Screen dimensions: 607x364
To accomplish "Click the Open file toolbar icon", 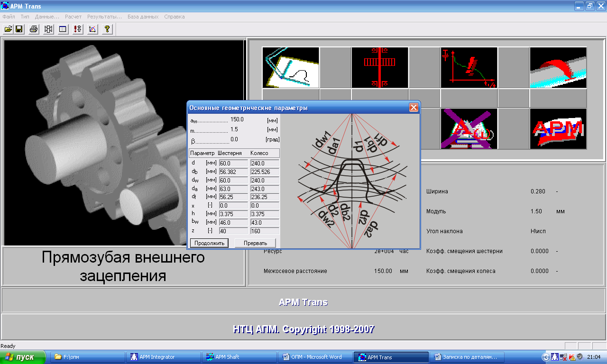I will (x=8, y=29).
